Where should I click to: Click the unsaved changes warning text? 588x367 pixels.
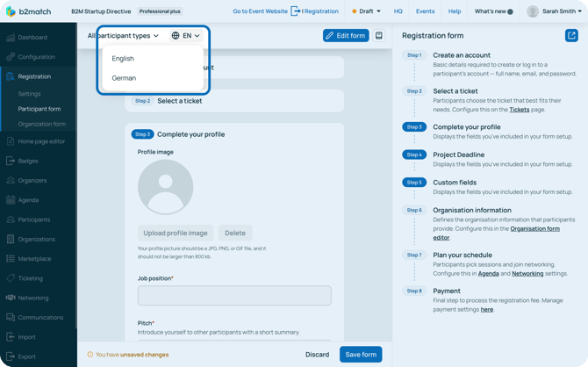[x=132, y=354]
